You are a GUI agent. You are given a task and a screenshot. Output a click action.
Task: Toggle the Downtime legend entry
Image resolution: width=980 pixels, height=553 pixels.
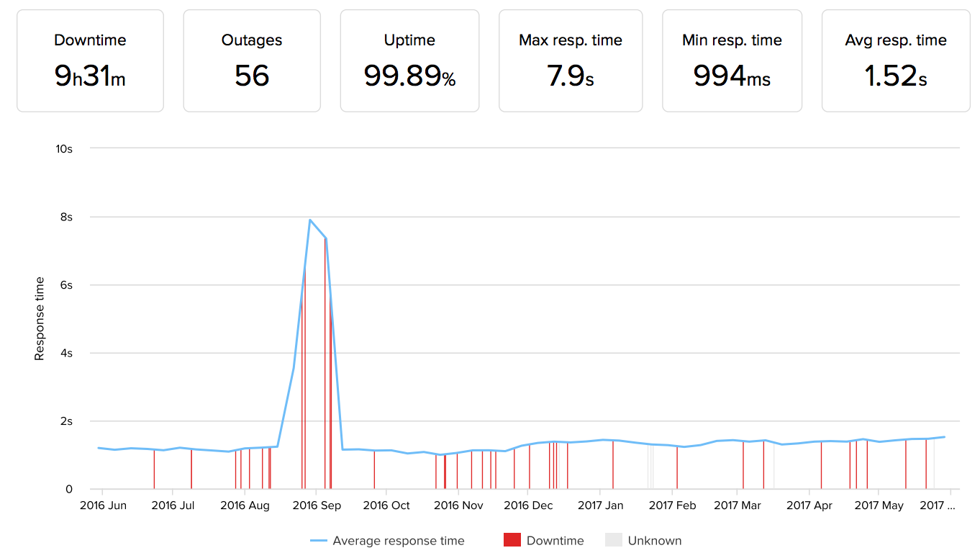pyautogui.click(x=544, y=541)
